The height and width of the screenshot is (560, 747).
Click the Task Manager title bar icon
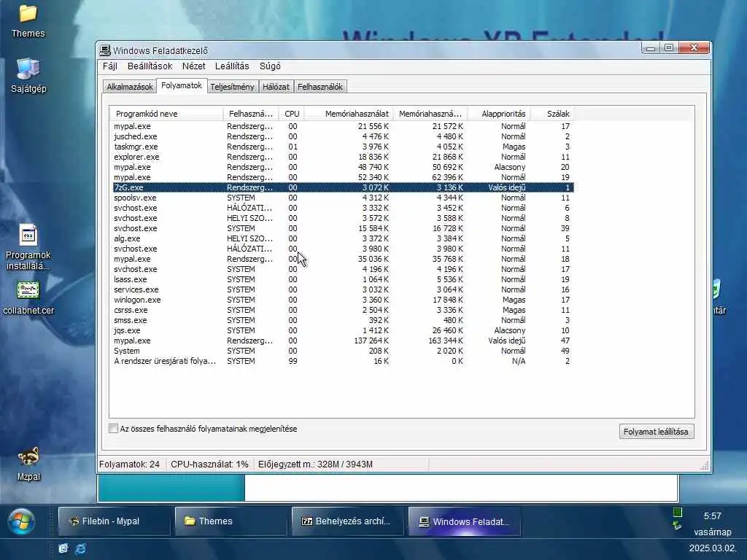point(105,50)
